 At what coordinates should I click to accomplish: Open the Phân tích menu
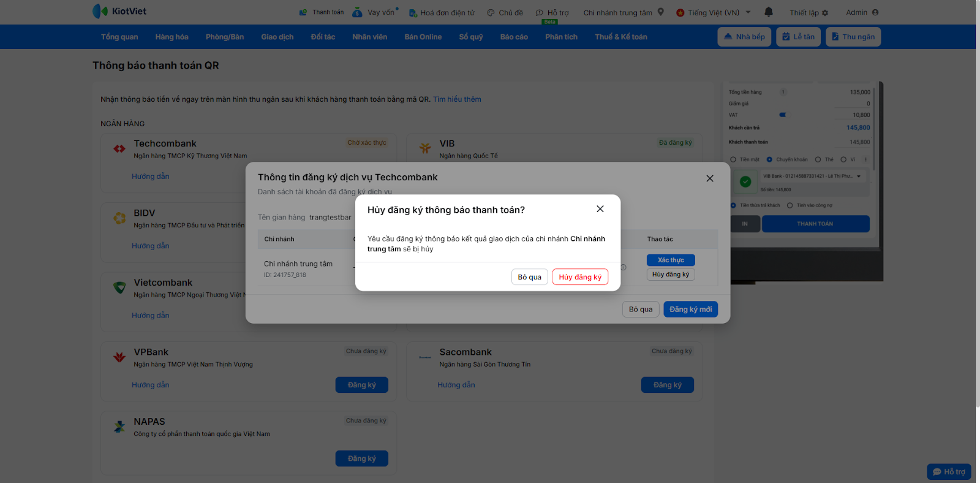pos(562,37)
